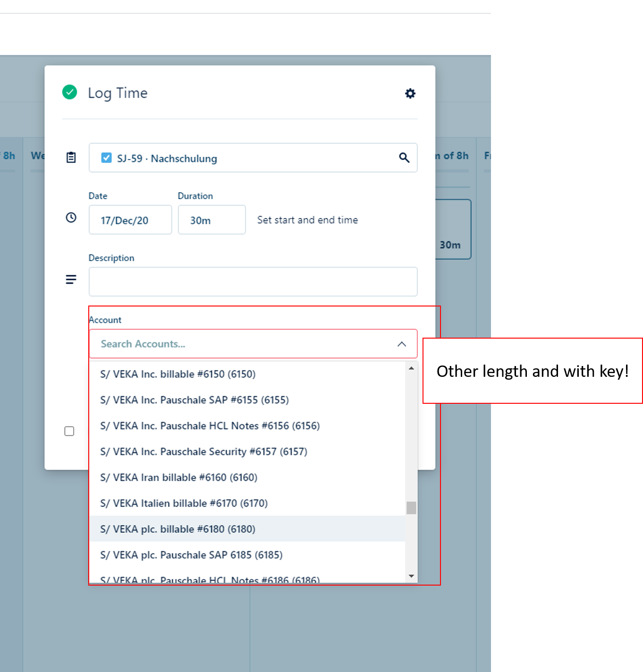
Task: Click the description lines icon
Action: coord(71,280)
